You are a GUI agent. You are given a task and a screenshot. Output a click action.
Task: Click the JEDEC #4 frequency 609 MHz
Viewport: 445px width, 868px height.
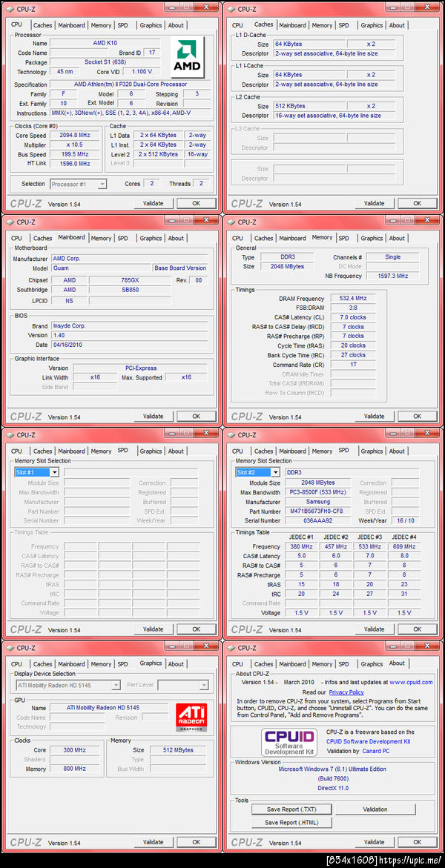404,547
